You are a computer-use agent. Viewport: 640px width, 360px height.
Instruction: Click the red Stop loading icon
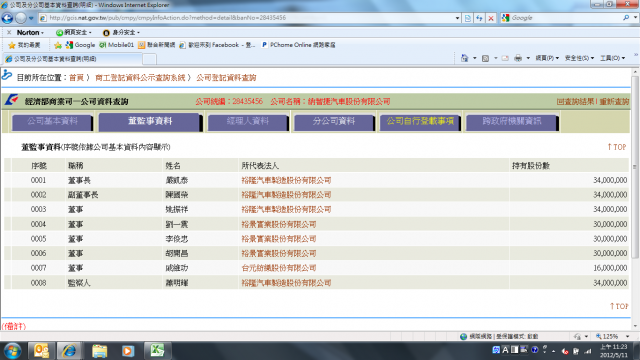491,18
